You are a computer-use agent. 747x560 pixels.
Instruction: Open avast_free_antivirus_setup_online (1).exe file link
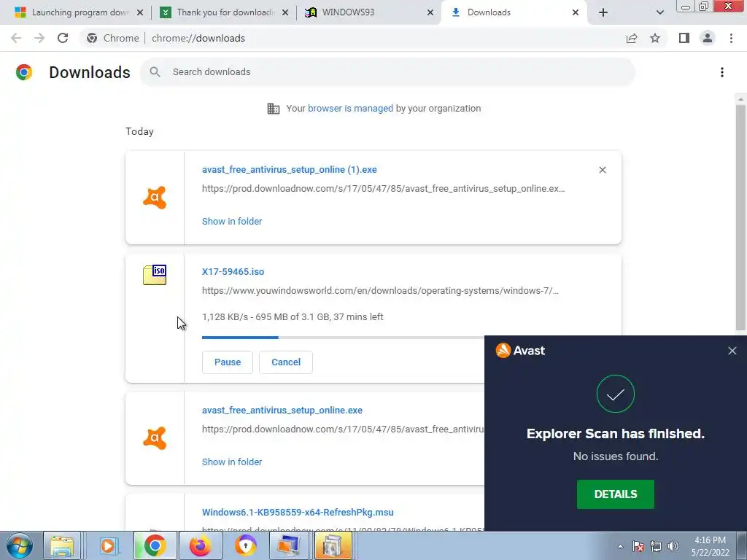click(289, 169)
